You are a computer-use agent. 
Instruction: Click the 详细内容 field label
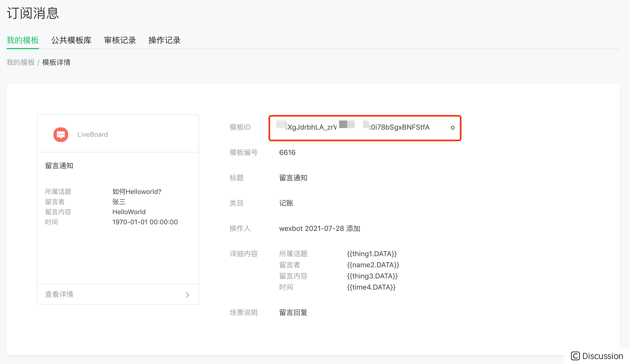pos(243,254)
